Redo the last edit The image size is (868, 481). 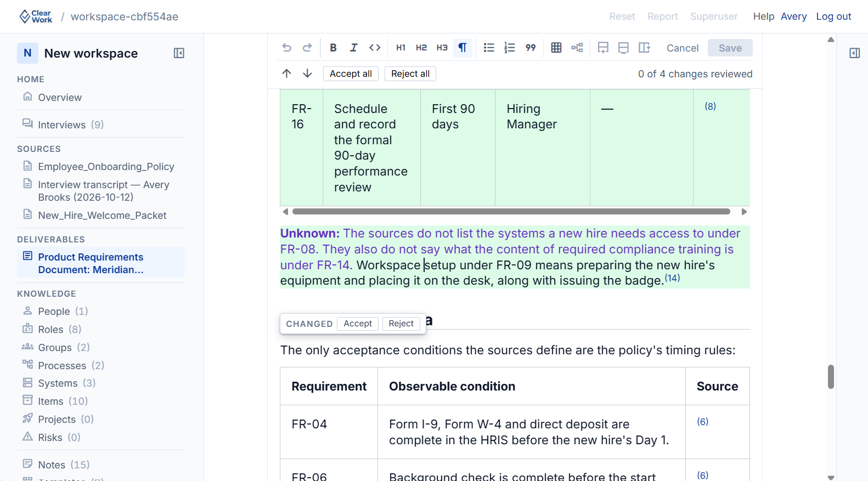(x=307, y=48)
